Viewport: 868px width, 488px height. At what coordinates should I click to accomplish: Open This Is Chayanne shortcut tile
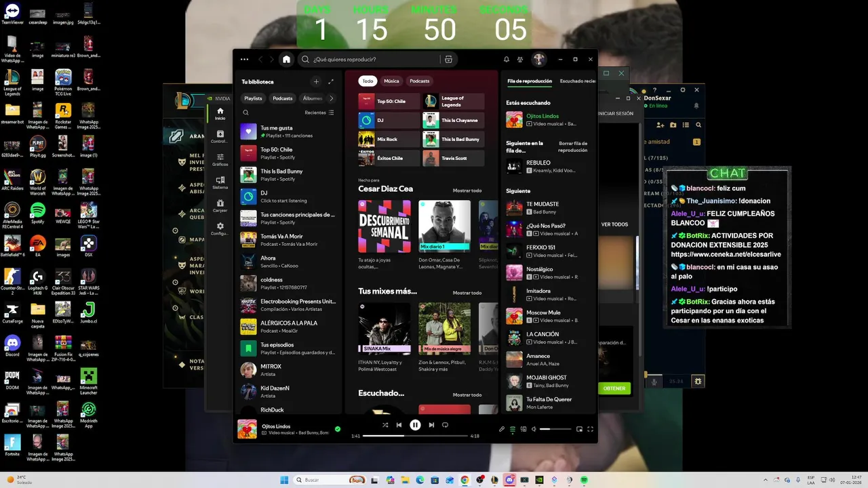point(453,120)
